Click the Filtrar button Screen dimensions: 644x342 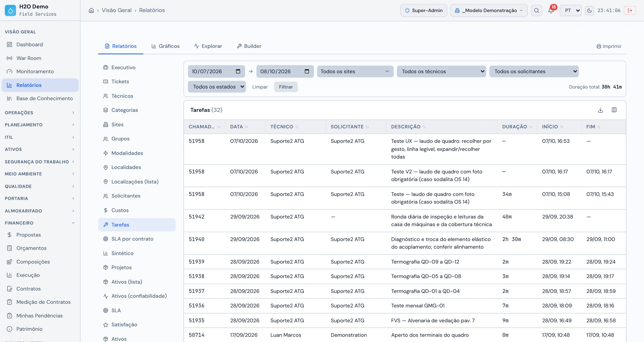286,87
